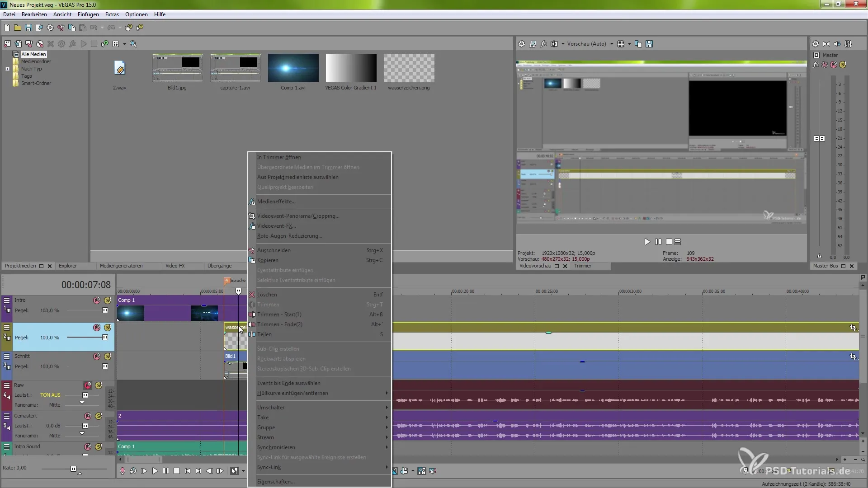
Task: Open timeline tool dropdown next to edit tool
Action: click(243, 471)
